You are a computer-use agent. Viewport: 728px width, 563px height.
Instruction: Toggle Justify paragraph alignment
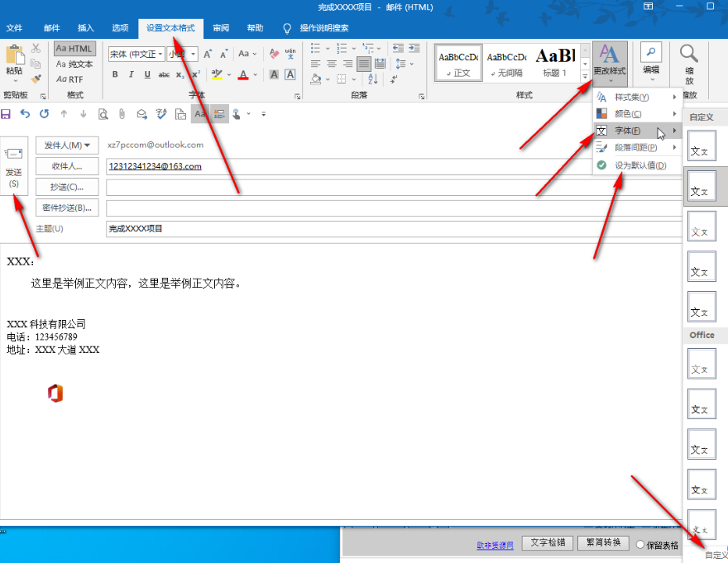pyautogui.click(x=363, y=64)
